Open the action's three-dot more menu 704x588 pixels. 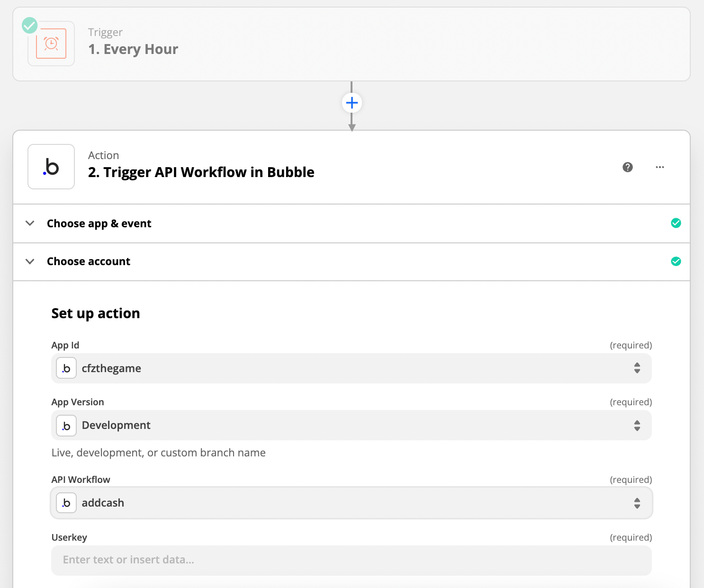pyautogui.click(x=660, y=167)
